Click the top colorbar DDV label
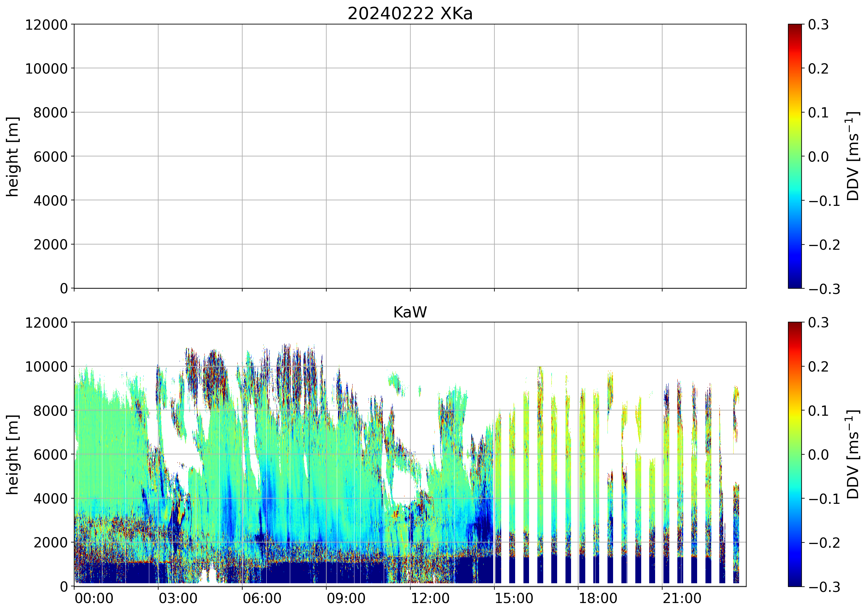 [x=853, y=156]
